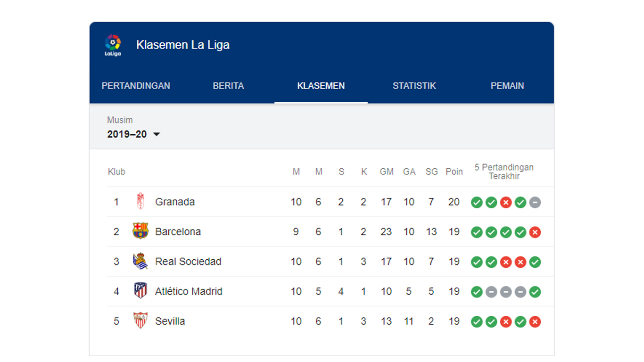Open the Sevilla team name link

tap(170, 321)
